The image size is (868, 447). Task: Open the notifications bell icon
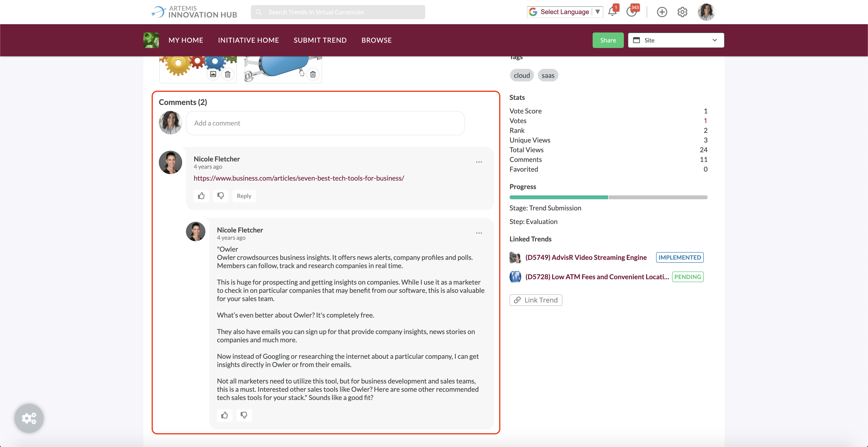(x=612, y=12)
